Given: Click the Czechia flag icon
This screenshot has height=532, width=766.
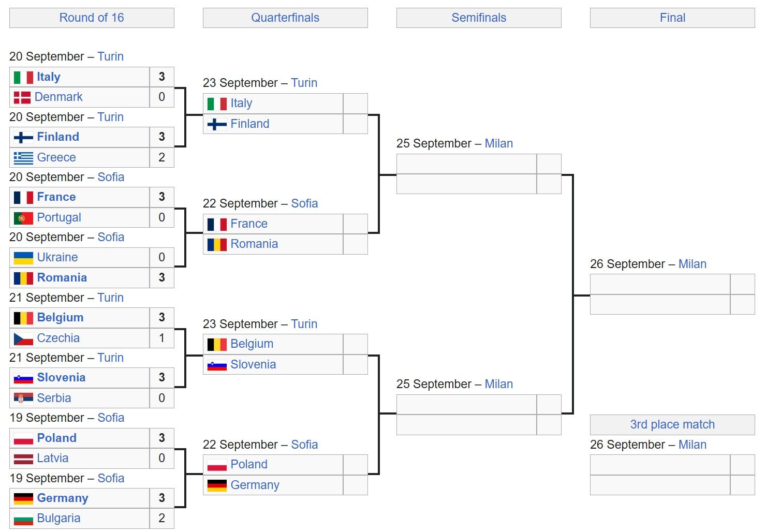Looking at the screenshot, I should [23, 338].
